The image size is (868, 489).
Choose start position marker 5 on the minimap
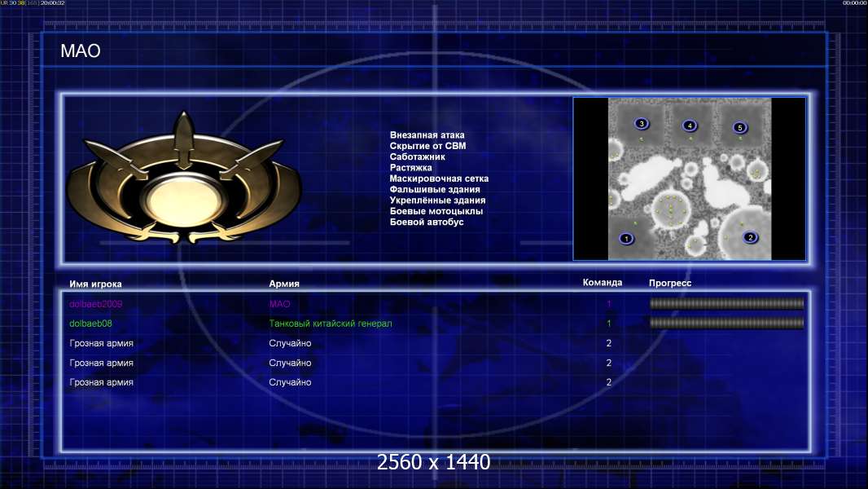click(740, 127)
